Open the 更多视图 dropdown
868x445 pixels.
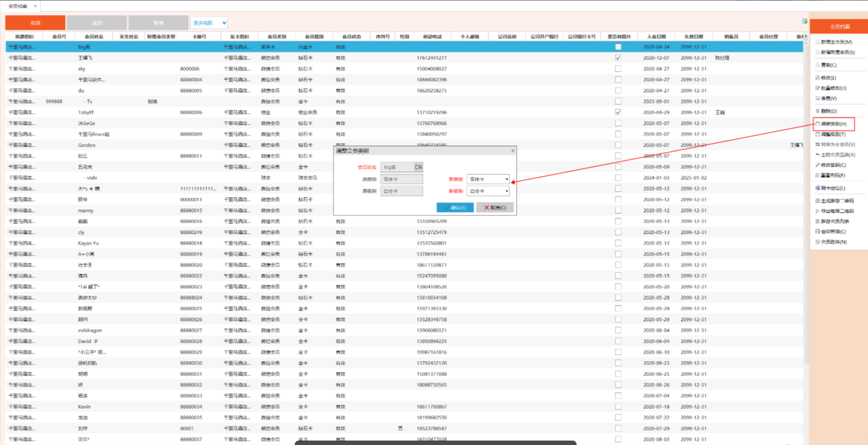click(x=209, y=23)
